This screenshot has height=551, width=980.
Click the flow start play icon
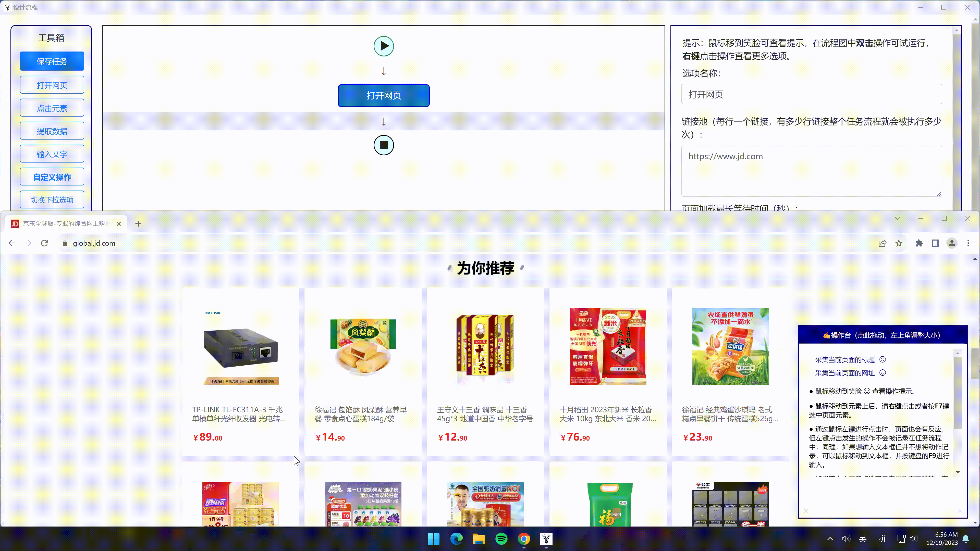(384, 46)
